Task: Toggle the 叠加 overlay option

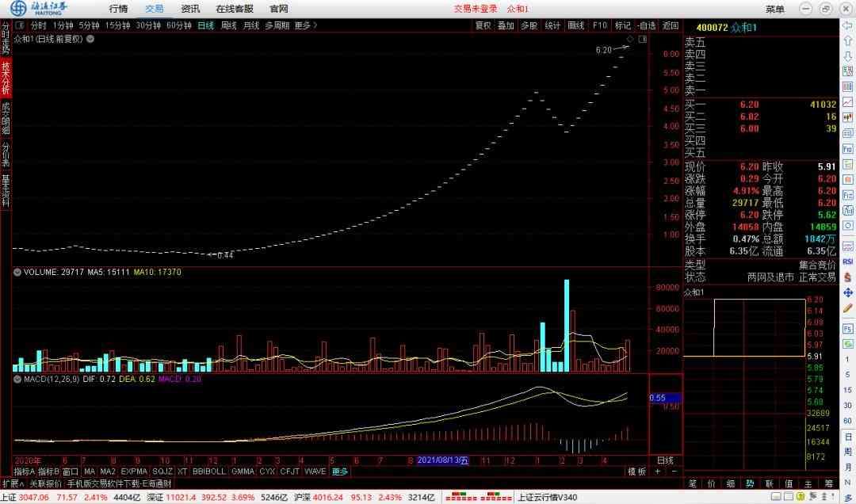Action: [506, 25]
